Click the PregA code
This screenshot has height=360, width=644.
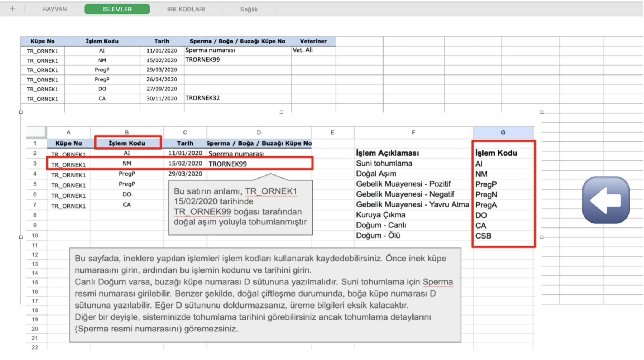coord(486,205)
